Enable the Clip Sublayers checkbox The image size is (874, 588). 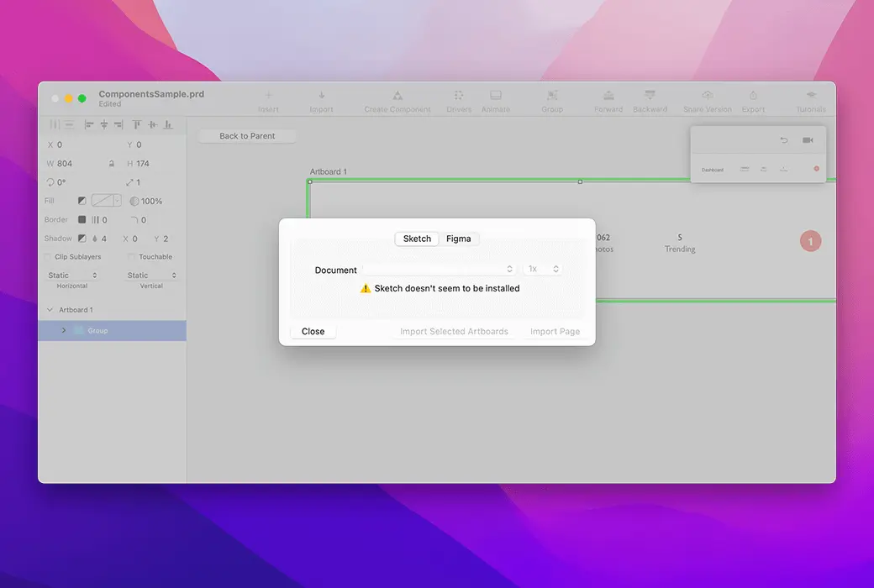48,257
